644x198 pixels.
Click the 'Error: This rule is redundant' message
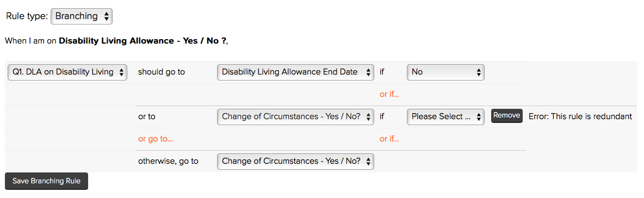(580, 116)
